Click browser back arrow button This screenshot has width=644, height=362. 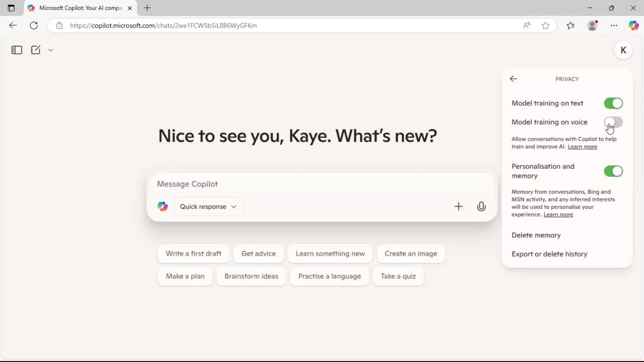point(13,25)
